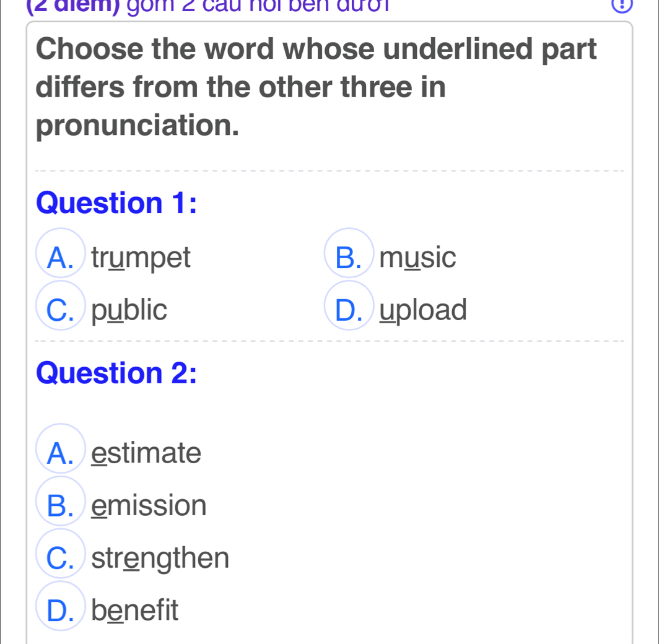Select radio circle B beside music
Viewport: 659px width, 644px height.
349,258
